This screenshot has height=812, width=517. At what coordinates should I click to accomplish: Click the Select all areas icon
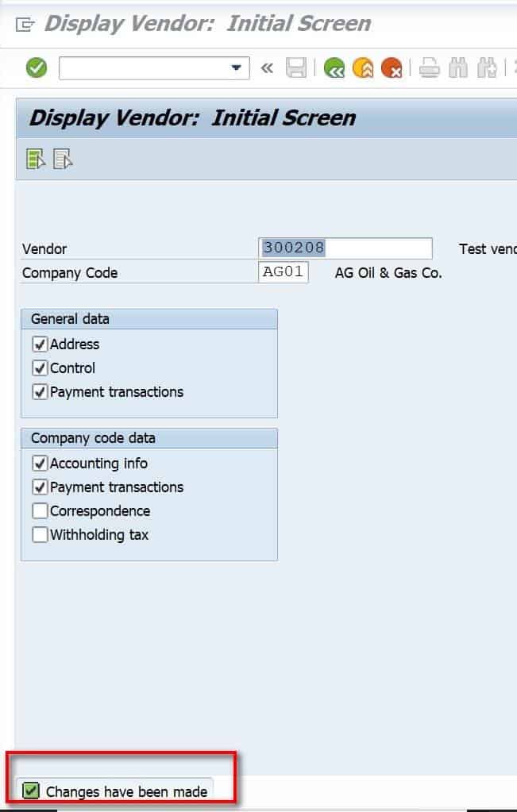tap(36, 160)
